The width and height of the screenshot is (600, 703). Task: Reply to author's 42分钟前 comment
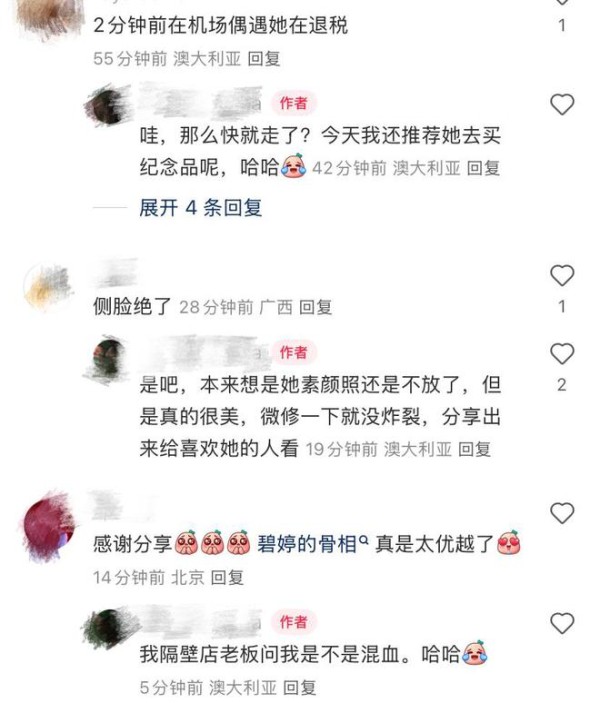coord(483,168)
